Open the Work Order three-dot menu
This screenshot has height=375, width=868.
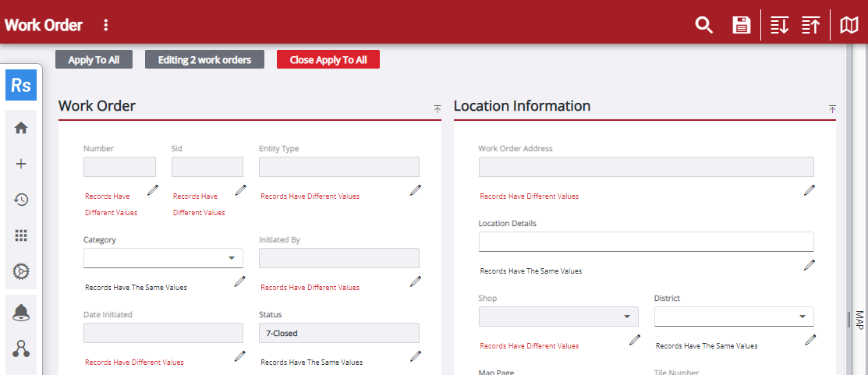[106, 25]
